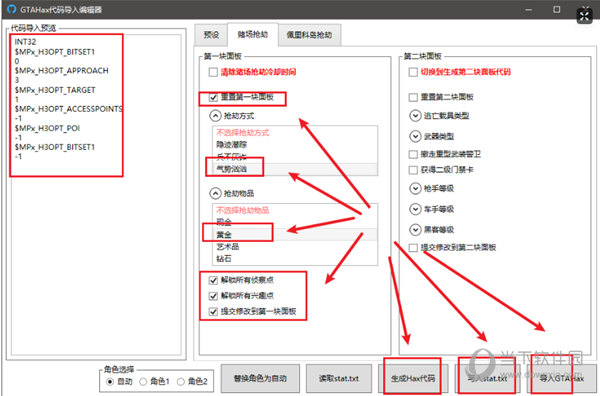The height and width of the screenshot is (396, 600).
Task: Click the collapse-arrows overlay icon at top right
Action: pos(584,16)
